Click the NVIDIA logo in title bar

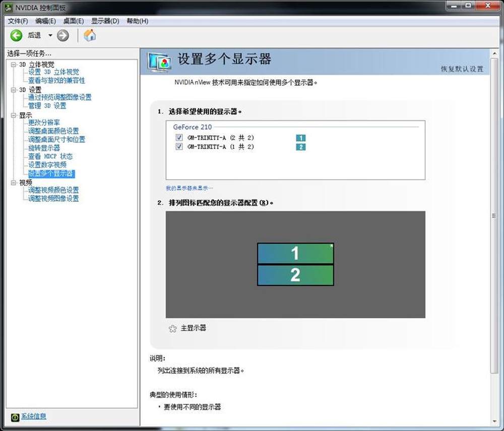coord(9,7)
